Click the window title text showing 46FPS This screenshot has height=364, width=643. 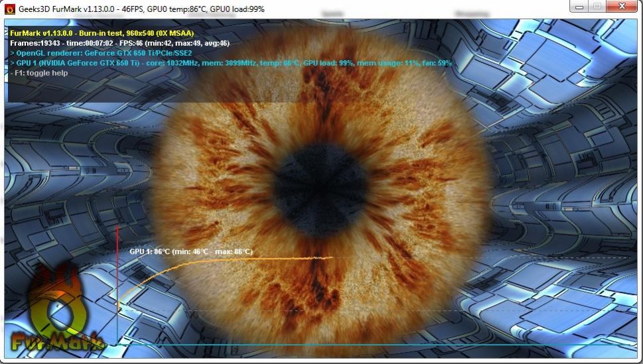tap(141, 9)
